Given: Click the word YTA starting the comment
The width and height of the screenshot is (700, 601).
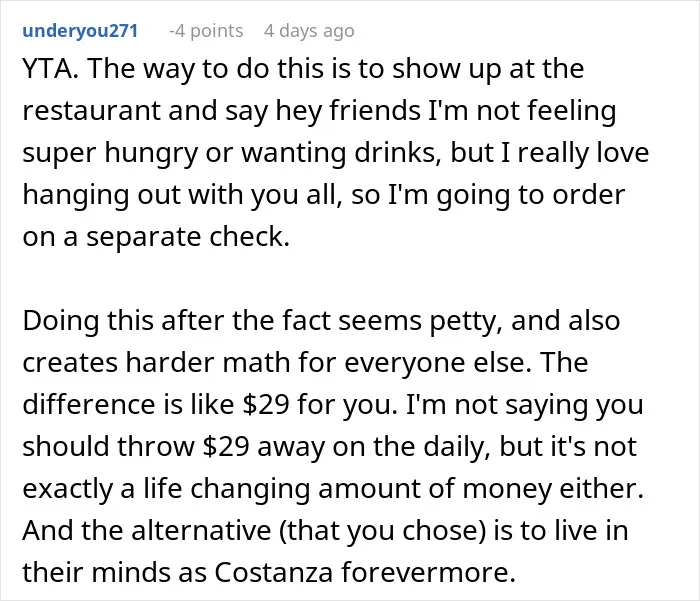Looking at the screenshot, I should click(47, 69).
